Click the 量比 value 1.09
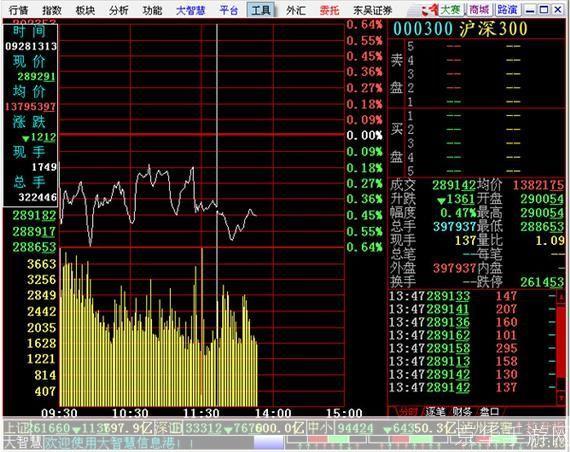 [x=550, y=240]
